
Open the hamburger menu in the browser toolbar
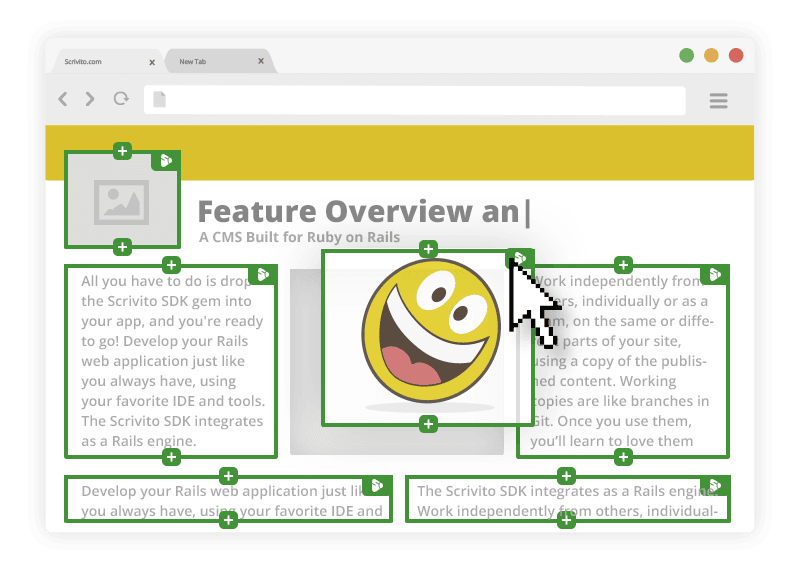click(718, 100)
